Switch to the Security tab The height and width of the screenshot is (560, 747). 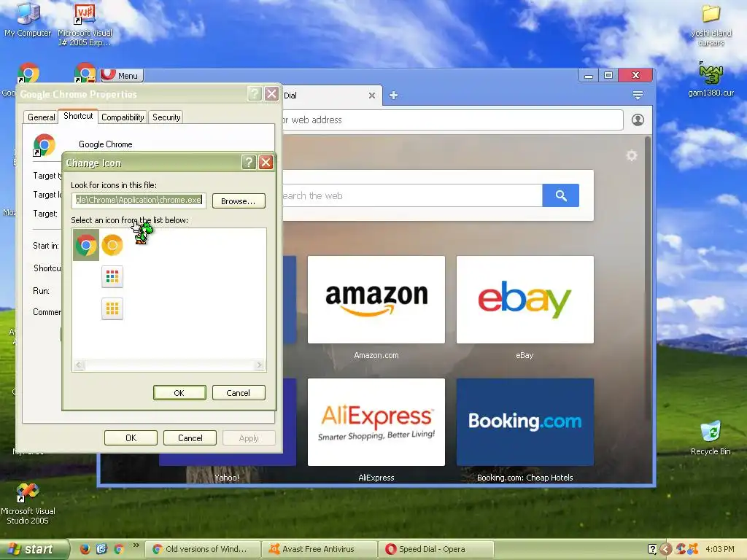click(x=166, y=117)
